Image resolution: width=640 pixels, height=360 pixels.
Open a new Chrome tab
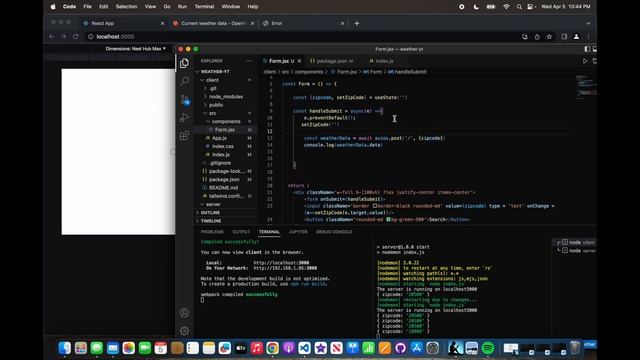[x=357, y=23]
